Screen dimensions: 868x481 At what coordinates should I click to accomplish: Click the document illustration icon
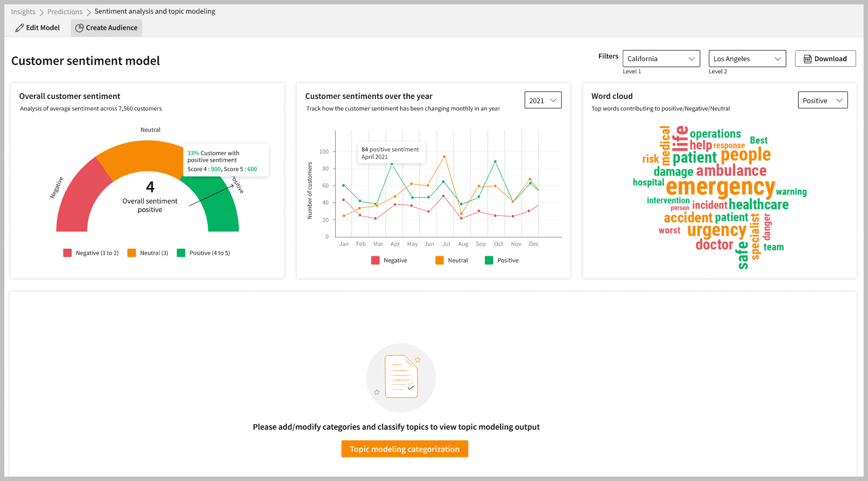[x=401, y=377]
